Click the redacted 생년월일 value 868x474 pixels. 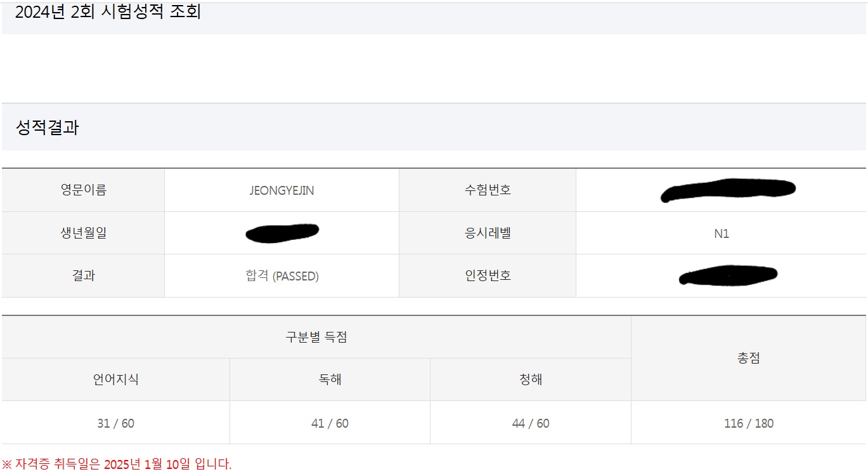(x=282, y=233)
